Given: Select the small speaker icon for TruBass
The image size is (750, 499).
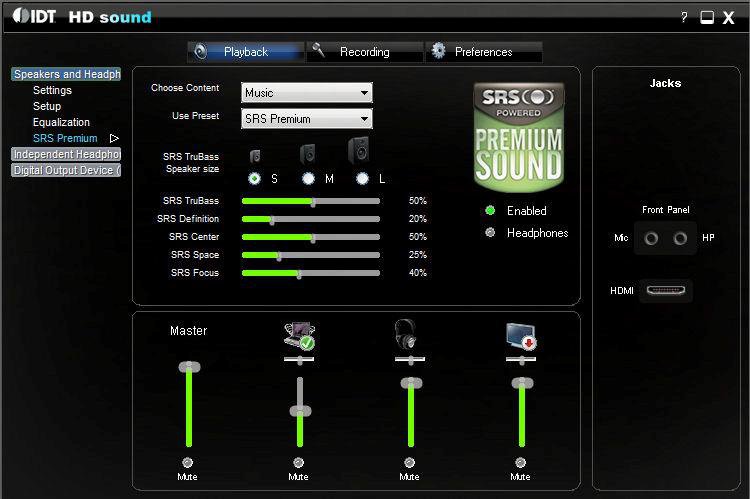Looking at the screenshot, I should (x=255, y=156).
